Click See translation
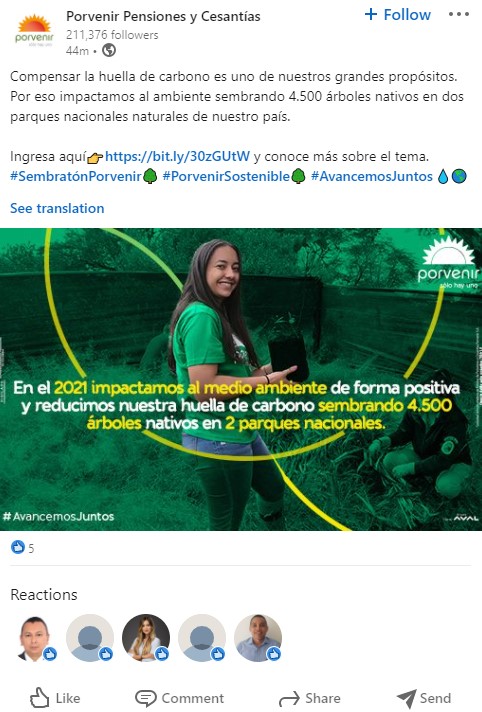The width and height of the screenshot is (482, 712). coord(57,208)
